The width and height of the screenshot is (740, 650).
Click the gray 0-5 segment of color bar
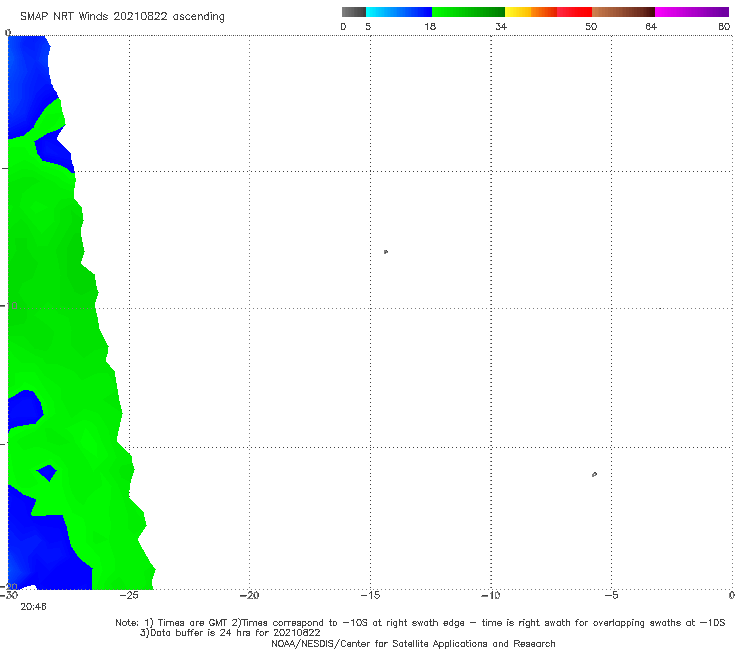coord(353,12)
